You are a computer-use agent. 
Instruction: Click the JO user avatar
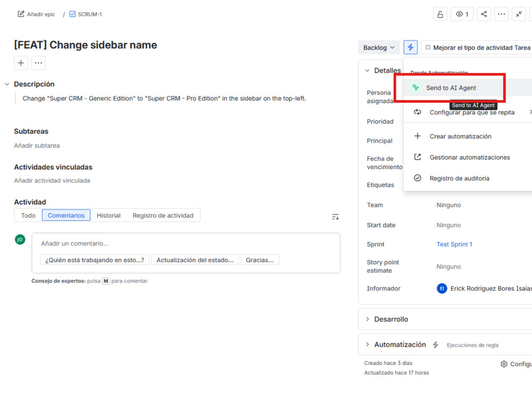click(20, 239)
